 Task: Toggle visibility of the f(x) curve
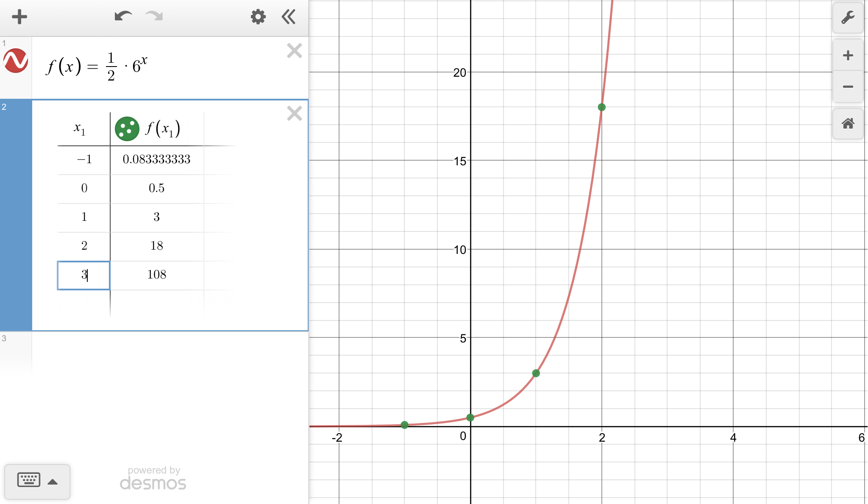coord(16,61)
